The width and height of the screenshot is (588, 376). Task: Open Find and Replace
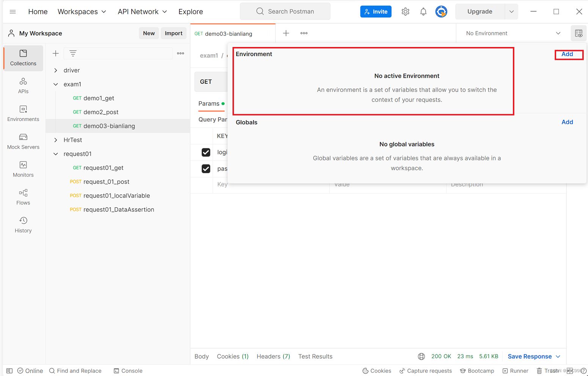pos(75,371)
